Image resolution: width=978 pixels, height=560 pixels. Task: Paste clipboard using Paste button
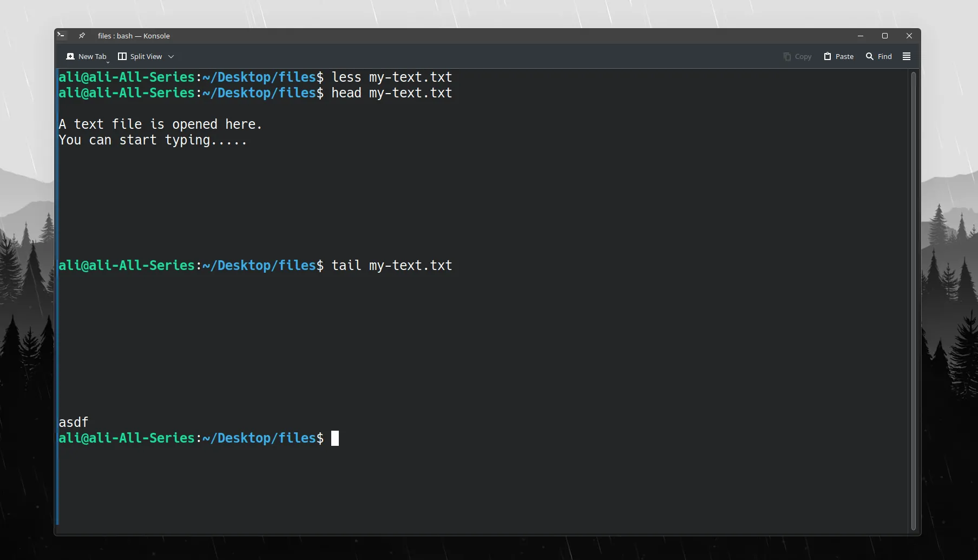tap(838, 56)
